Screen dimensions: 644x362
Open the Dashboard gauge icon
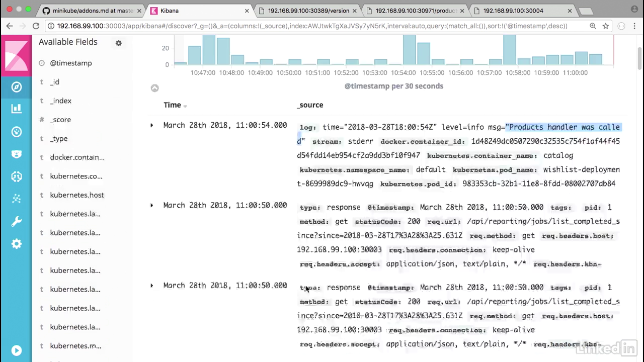[x=17, y=132]
